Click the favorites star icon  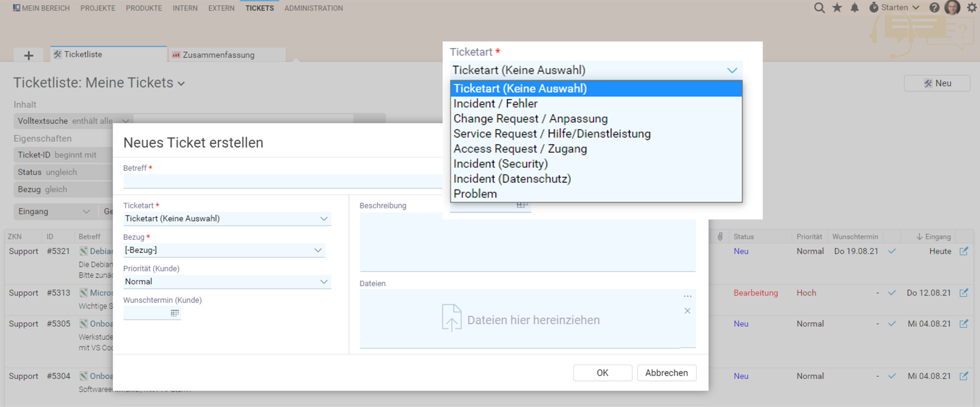tap(837, 8)
